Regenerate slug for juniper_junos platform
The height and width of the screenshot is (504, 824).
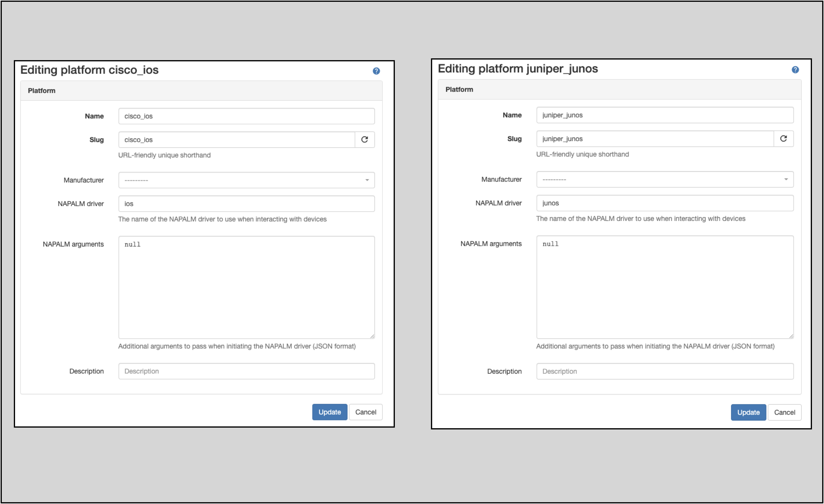[x=784, y=139]
